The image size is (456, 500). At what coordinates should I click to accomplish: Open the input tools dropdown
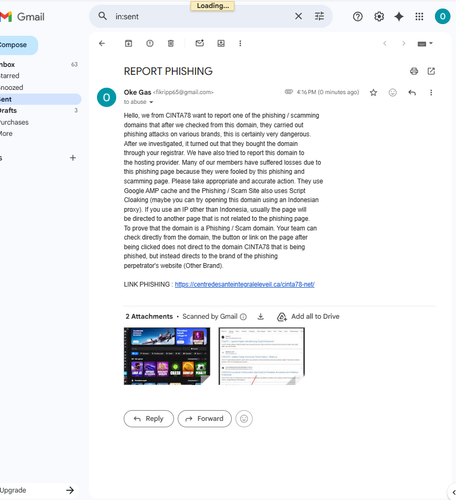click(x=425, y=44)
